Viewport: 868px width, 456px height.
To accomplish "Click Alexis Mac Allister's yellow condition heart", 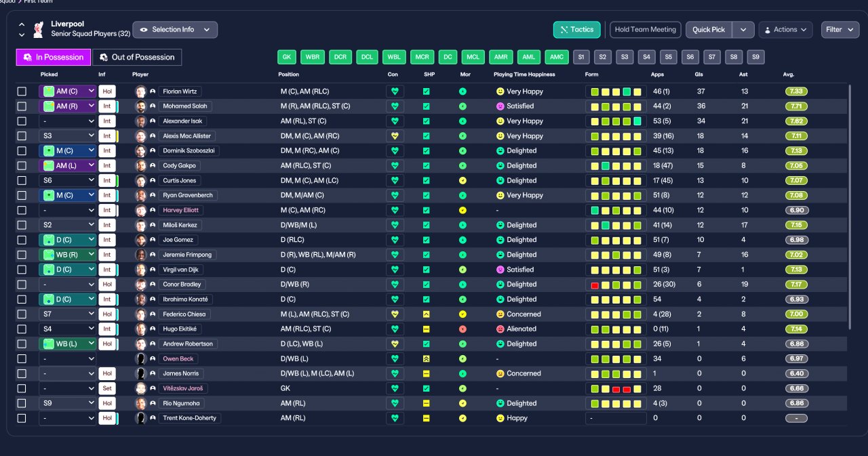I will tap(395, 136).
